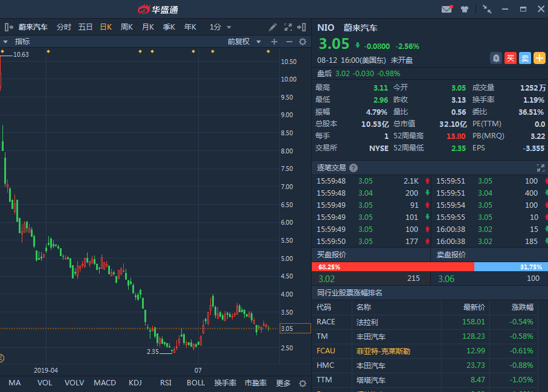This screenshot has width=548, height=392.
Task: Select the 日K chart tab
Action: (106, 27)
